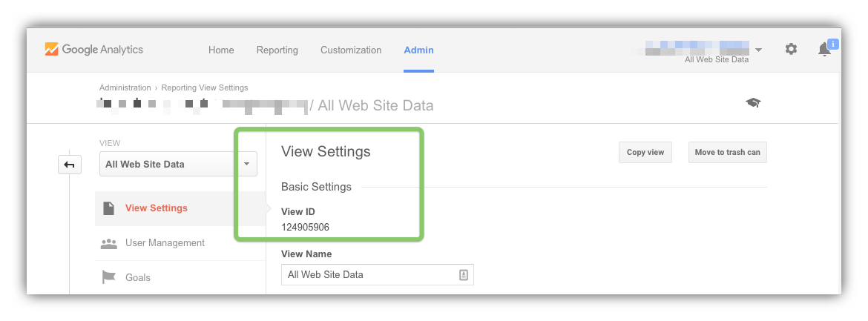Click the graduation cap help icon

(x=753, y=102)
